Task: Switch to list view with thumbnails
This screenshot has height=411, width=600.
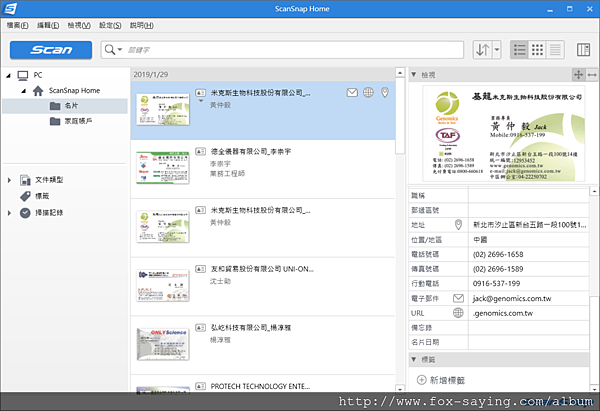Action: coord(519,50)
